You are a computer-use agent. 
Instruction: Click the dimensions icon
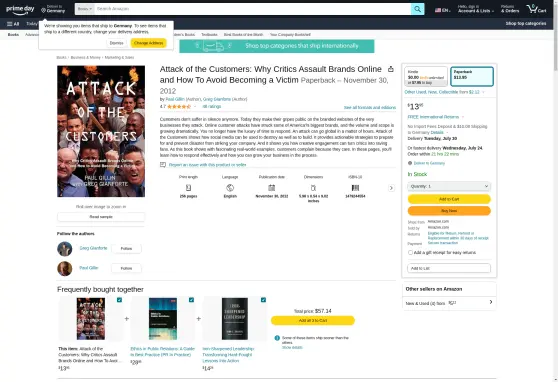coord(313,188)
